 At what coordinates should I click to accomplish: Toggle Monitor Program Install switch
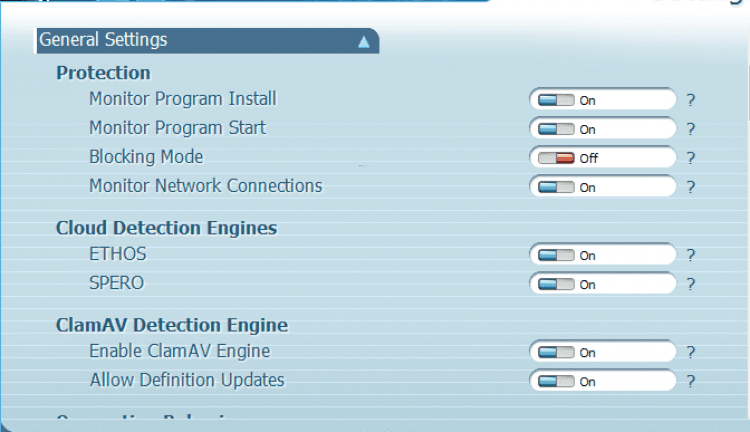(556, 100)
